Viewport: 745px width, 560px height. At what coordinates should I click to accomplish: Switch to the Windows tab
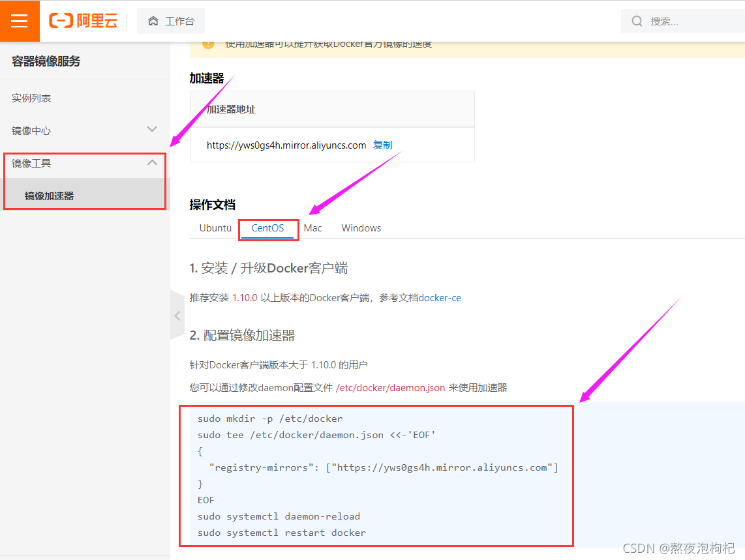tap(361, 228)
